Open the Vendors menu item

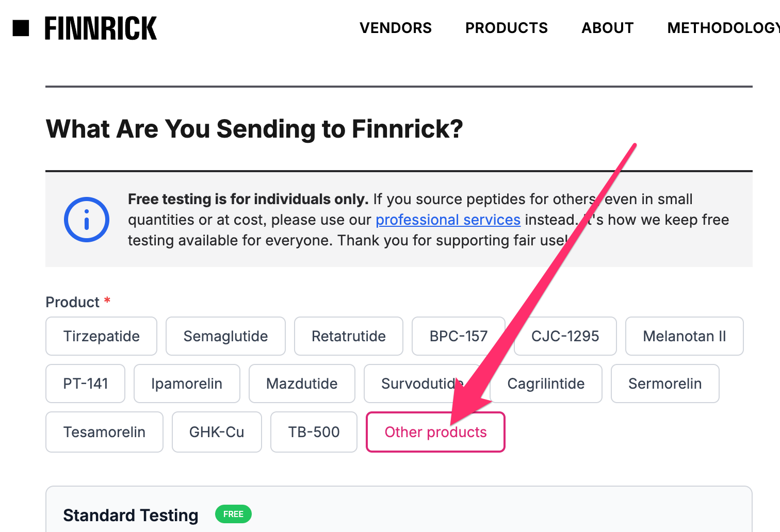pos(396,28)
